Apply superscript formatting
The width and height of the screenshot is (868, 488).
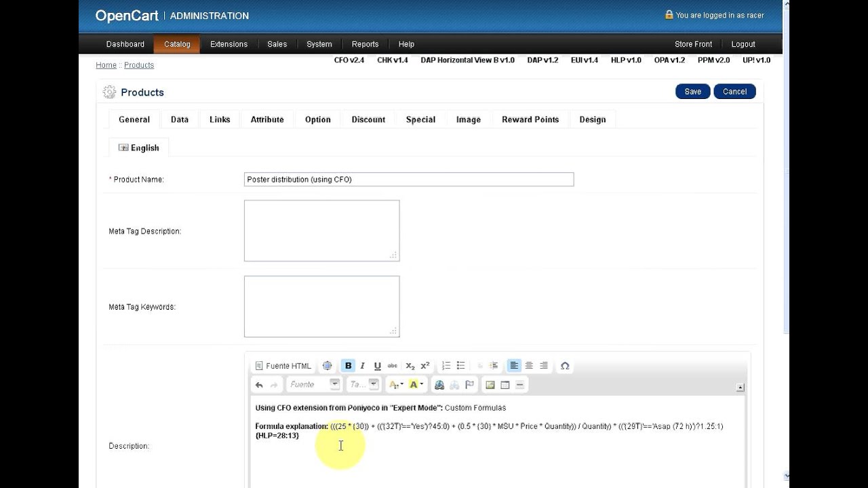pos(425,366)
